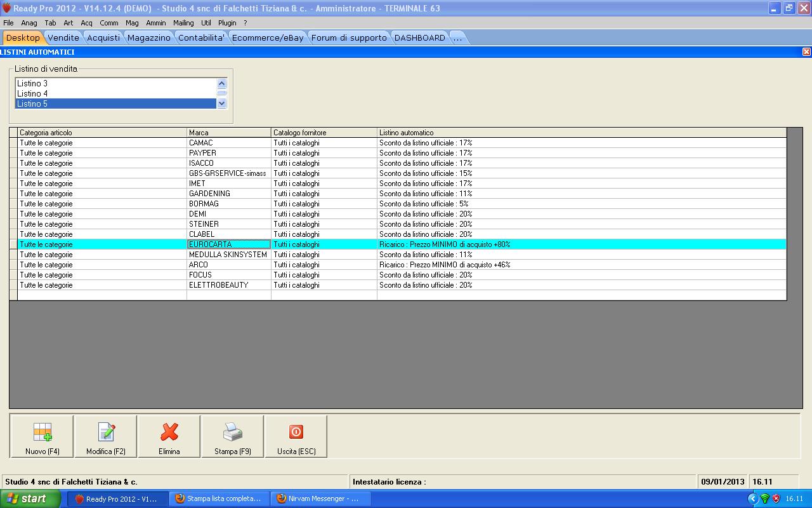Click the Listino list scroll up arrow
This screenshot has width=812, height=508.
(221, 83)
